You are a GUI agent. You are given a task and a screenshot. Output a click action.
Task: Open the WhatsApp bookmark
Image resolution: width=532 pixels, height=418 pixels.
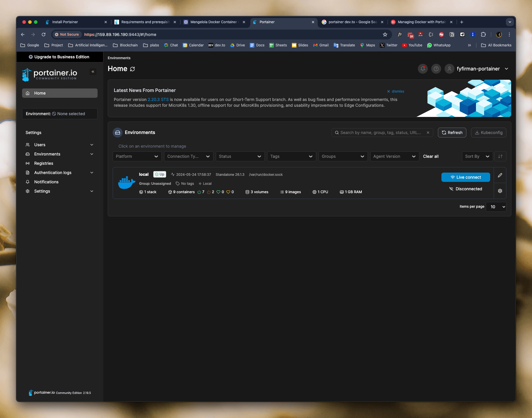pyautogui.click(x=439, y=45)
